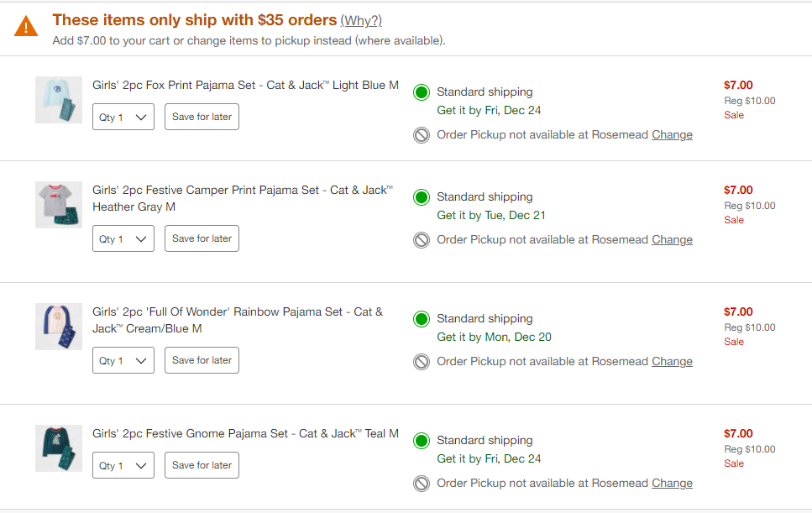
Task: Open the Qty dropdown for Fox Print pajamas
Action: coord(123,118)
